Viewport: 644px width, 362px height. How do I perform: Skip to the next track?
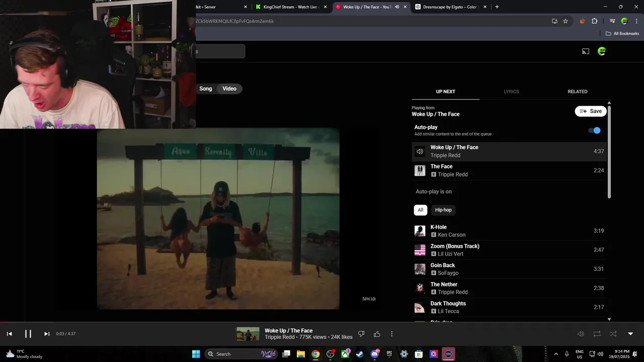47,334
